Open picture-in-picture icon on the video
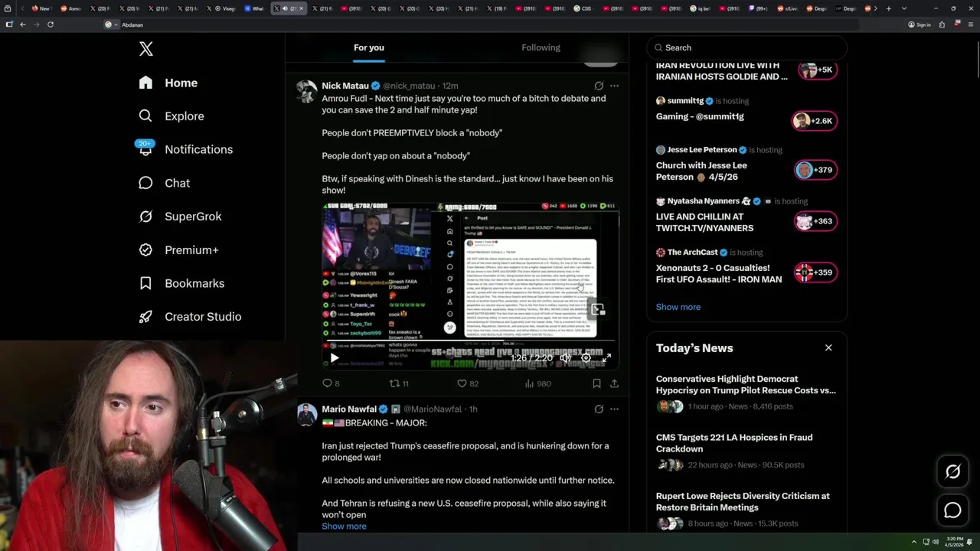Image resolution: width=980 pixels, height=551 pixels. click(597, 309)
